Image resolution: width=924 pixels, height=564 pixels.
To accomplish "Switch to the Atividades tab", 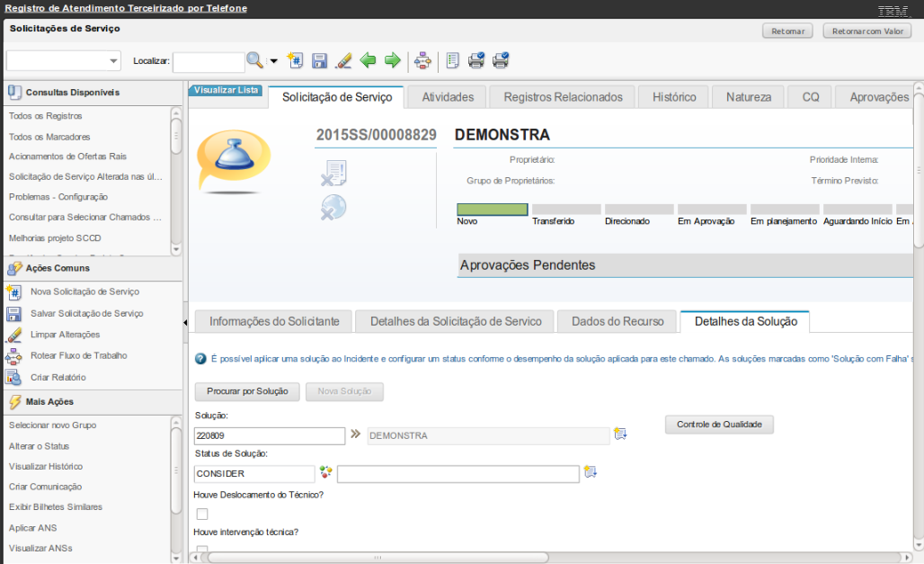I will [447, 97].
